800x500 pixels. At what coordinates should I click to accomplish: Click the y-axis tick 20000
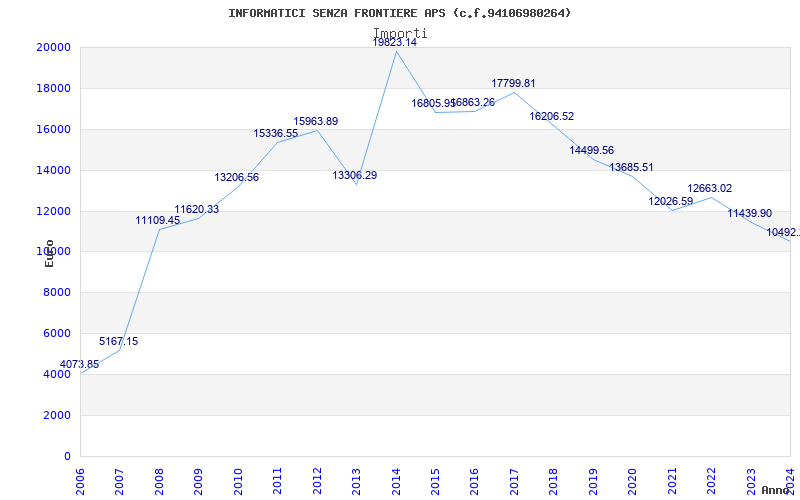pyautogui.click(x=53, y=47)
